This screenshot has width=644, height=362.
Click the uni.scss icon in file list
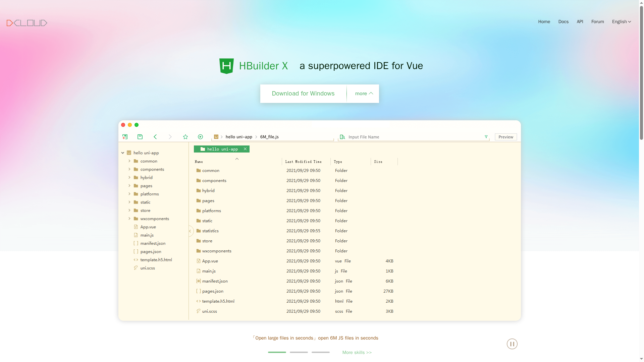pyautogui.click(x=199, y=311)
